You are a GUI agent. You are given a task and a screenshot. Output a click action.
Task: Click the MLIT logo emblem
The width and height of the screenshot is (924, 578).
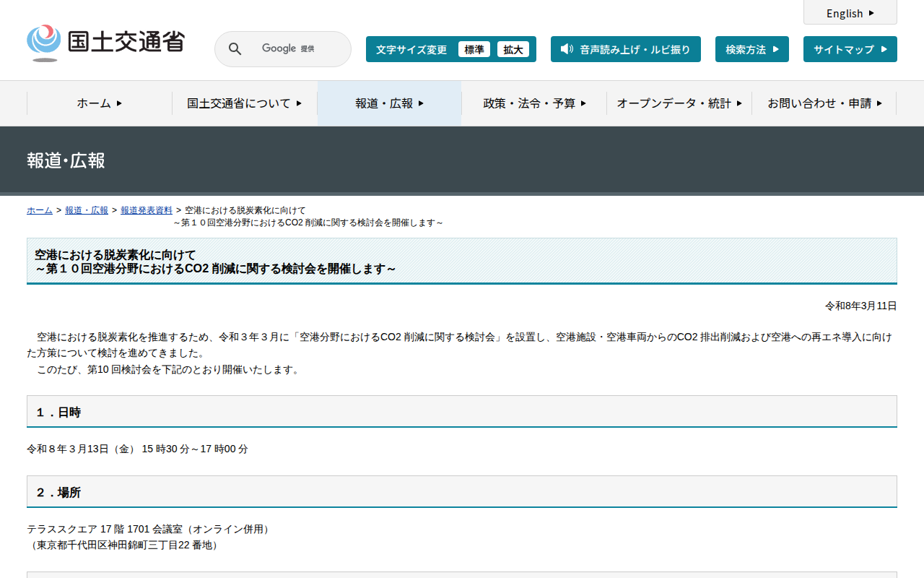pos(44,43)
